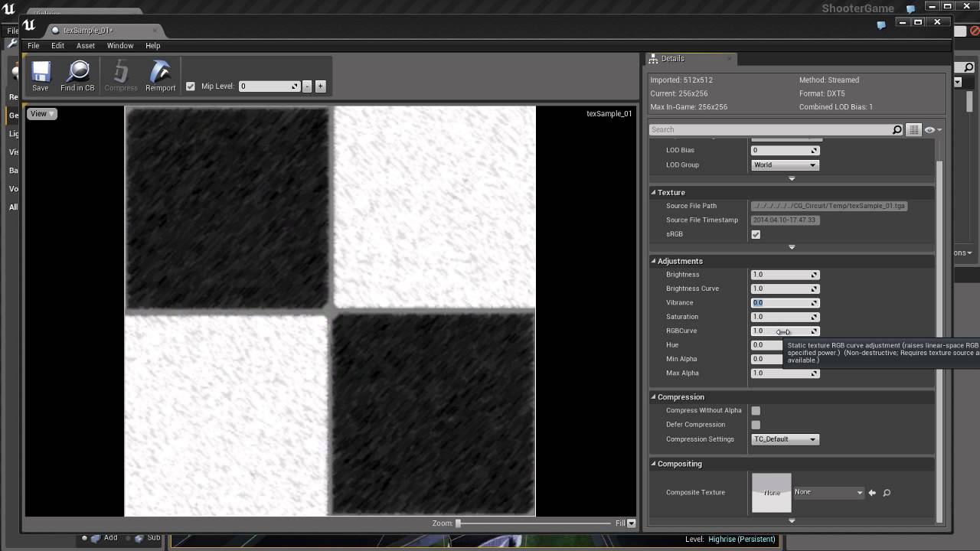This screenshot has height=551, width=980.
Task: Close the Details panel tab
Action: 730,59
